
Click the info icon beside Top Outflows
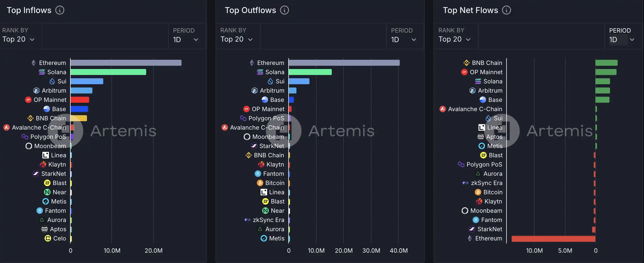pos(285,10)
